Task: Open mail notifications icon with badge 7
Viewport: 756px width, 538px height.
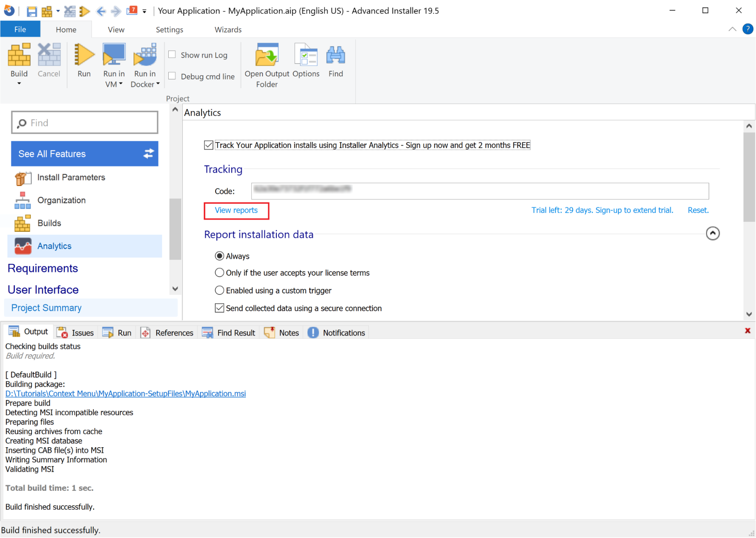Action: pyautogui.click(x=132, y=11)
